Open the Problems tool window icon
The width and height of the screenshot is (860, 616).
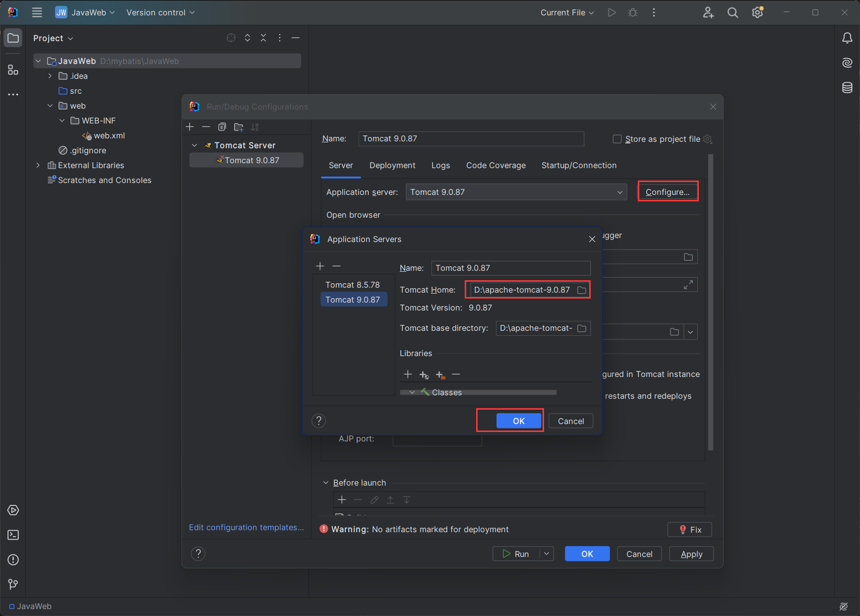click(x=13, y=560)
